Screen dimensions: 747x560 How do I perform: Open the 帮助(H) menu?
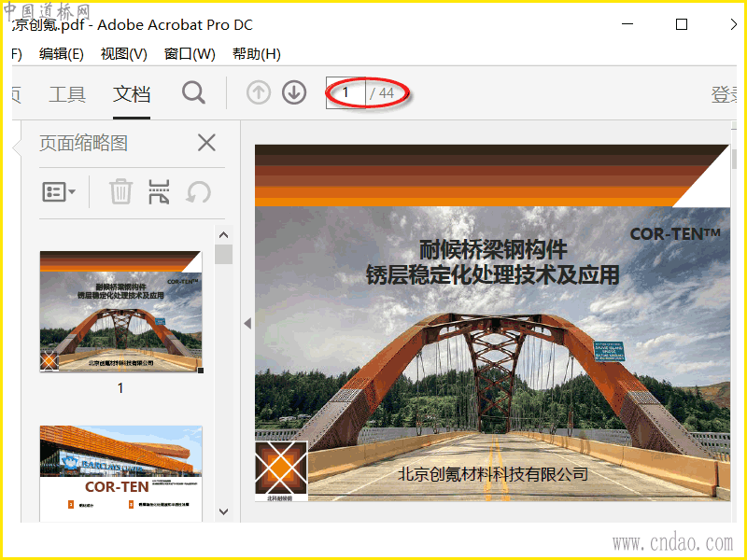tap(256, 54)
